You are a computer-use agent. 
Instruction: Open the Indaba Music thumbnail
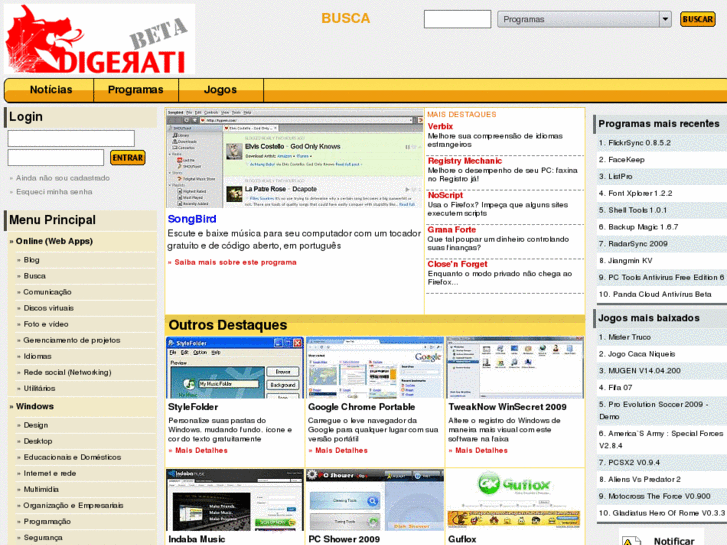coord(235,500)
